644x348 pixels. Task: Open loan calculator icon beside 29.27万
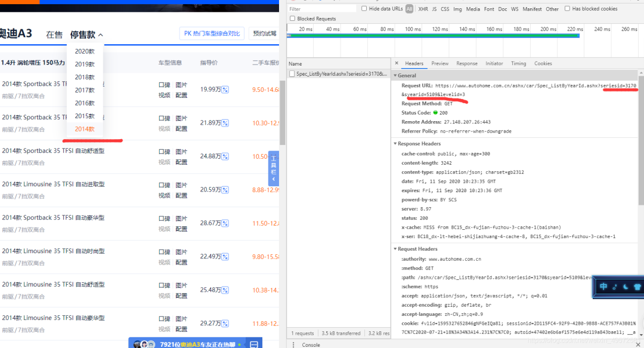(x=225, y=324)
